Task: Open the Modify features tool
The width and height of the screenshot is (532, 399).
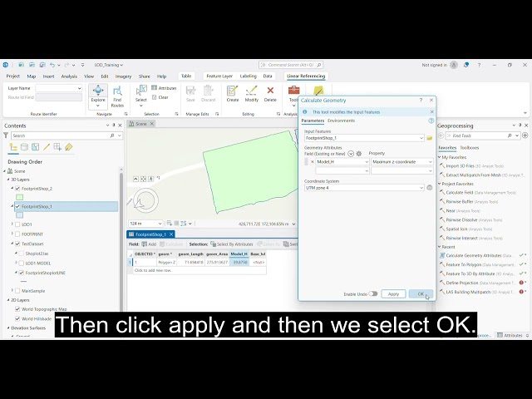Action: tap(251, 94)
